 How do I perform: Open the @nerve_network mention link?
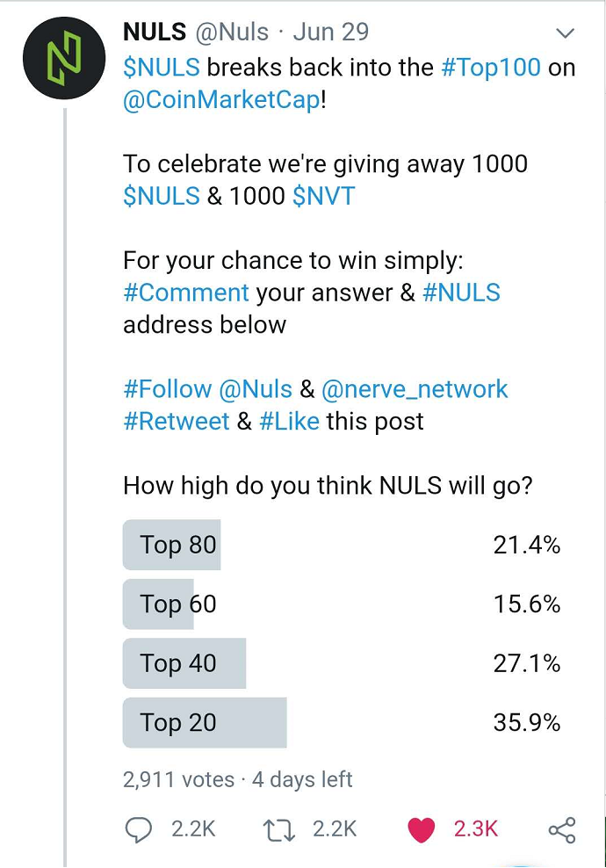tap(415, 389)
